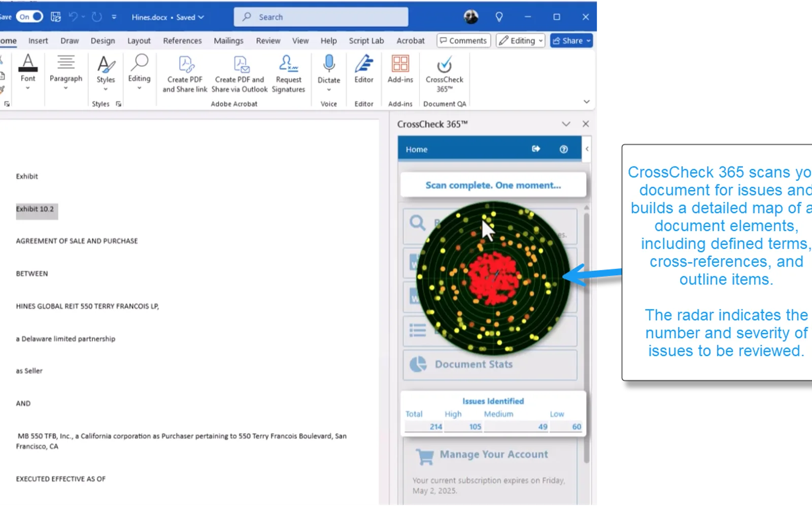Image resolution: width=812 pixels, height=508 pixels.
Task: Click the CrossCheck pane scrollbar
Action: click(x=587, y=338)
